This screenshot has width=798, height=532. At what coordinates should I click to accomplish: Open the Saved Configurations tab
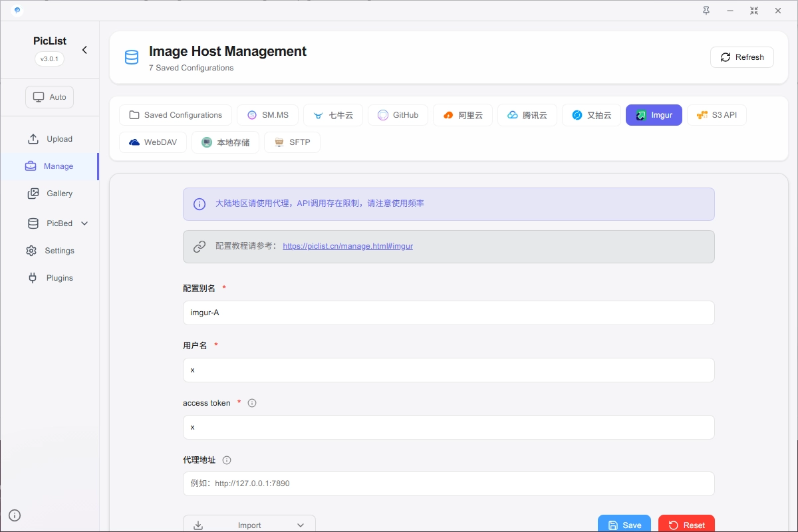(x=176, y=115)
